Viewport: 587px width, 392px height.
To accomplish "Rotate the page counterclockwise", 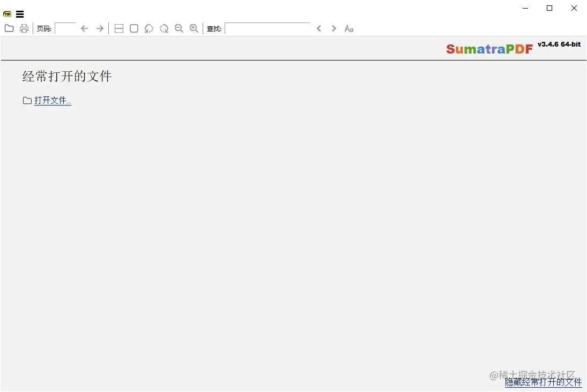I will point(148,28).
